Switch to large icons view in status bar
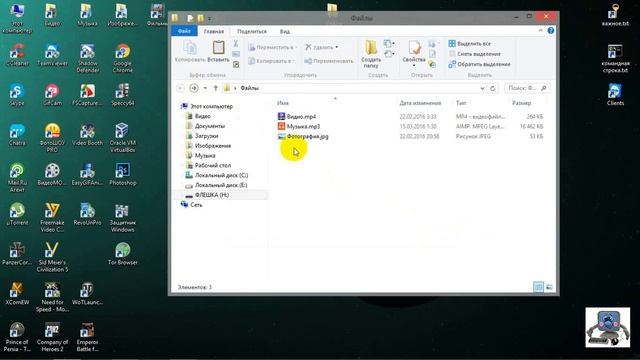The height and width of the screenshot is (360, 640). point(549,287)
